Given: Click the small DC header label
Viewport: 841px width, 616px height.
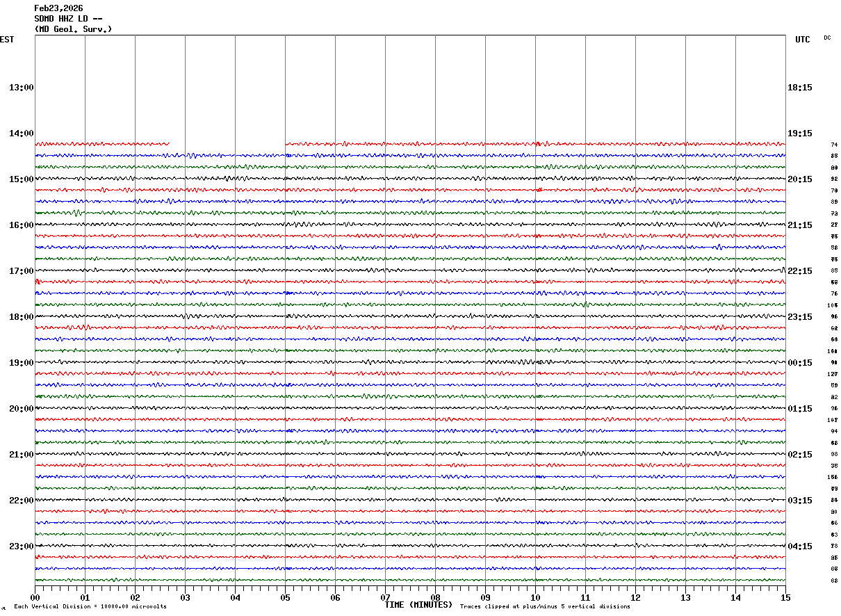Looking at the screenshot, I should click(827, 38).
